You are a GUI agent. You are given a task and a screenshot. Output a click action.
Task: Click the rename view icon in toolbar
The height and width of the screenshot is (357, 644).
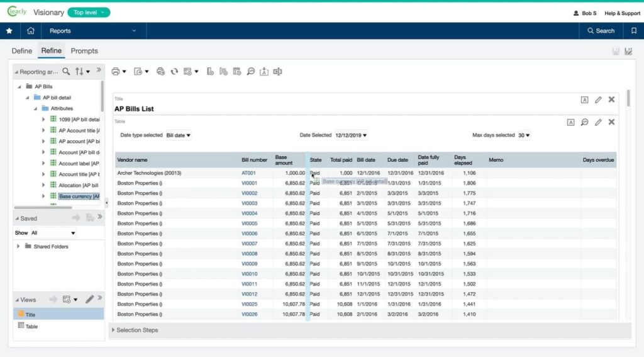pos(277,72)
